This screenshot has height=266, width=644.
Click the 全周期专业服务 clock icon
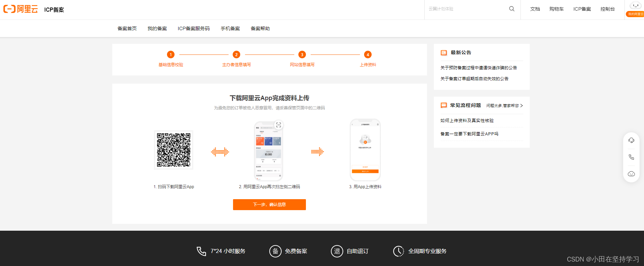(399, 251)
